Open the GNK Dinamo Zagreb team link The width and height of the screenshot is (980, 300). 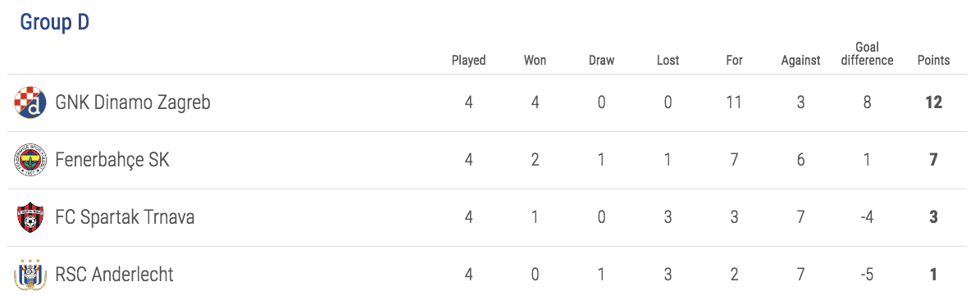coord(133,102)
